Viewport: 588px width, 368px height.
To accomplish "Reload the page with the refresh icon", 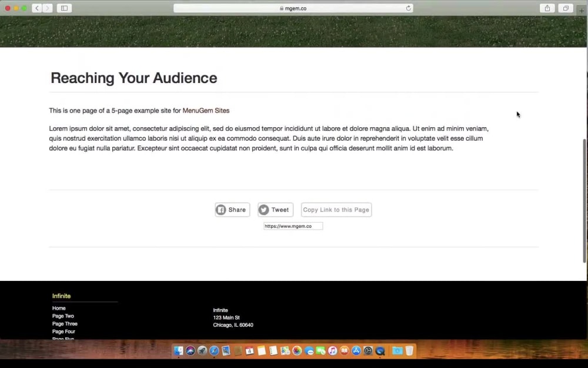I will point(409,8).
